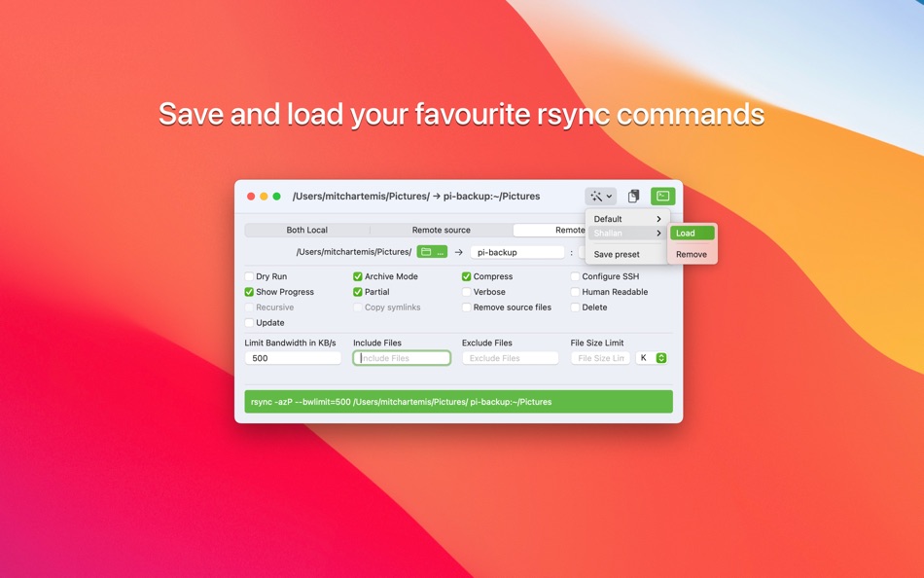Open the presets magic wand menu
The image size is (924, 578).
point(600,196)
